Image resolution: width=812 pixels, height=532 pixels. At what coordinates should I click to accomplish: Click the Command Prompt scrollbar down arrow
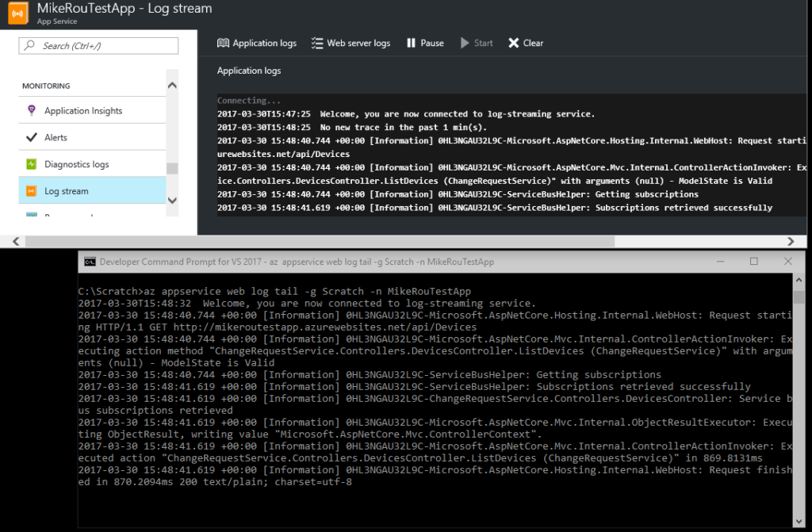point(799,522)
